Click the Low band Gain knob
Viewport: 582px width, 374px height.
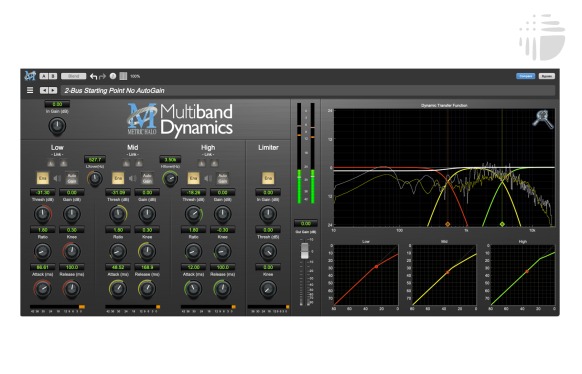pos(72,214)
